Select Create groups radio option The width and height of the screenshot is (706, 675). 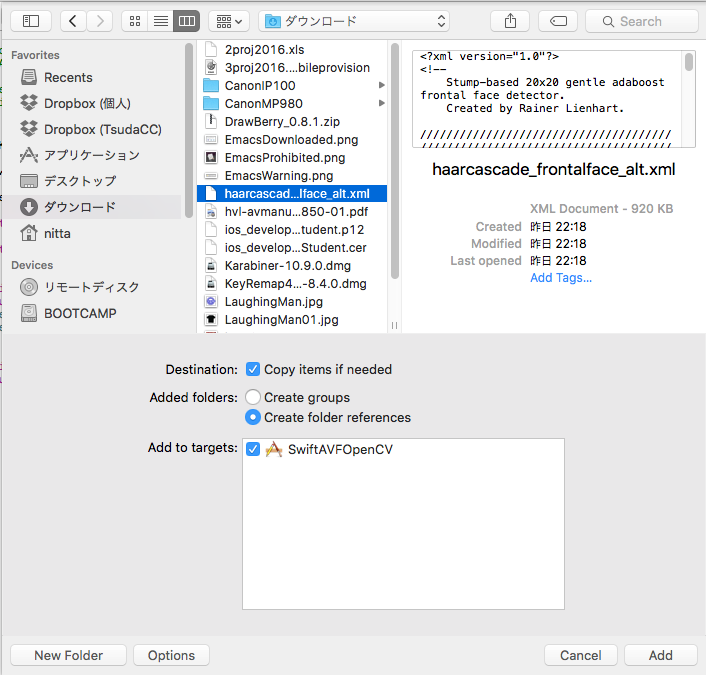253,397
